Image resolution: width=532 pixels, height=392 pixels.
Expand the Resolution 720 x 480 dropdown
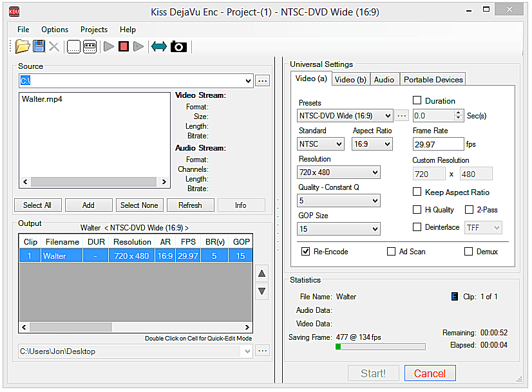point(339,173)
